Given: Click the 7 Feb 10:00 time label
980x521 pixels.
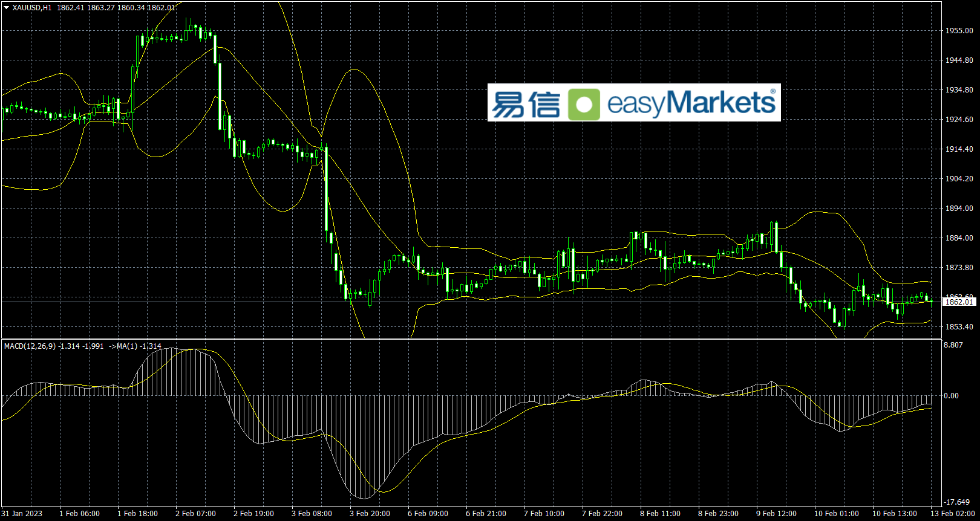Looking at the screenshot, I should tap(544, 514).
